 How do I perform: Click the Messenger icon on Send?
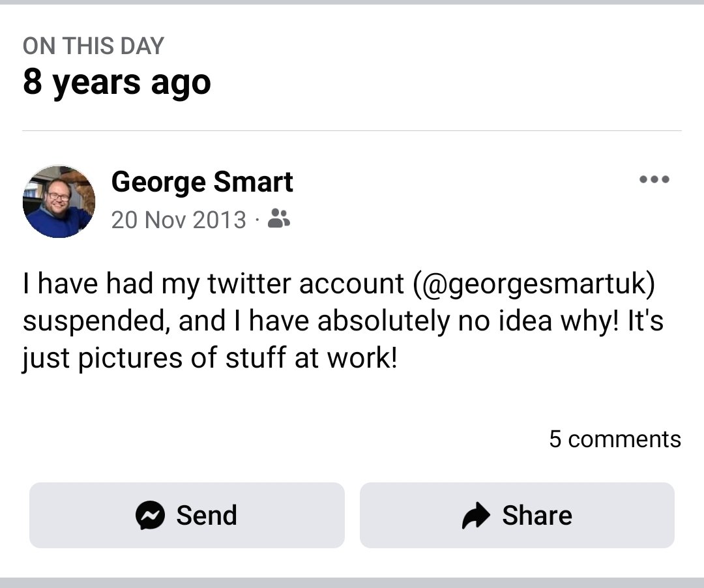click(150, 515)
